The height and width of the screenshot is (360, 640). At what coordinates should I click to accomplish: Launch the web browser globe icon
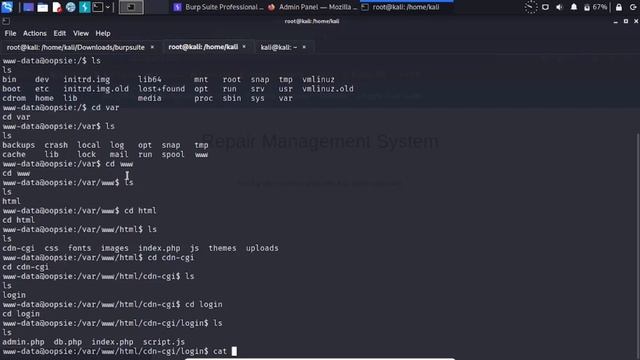(71, 7)
